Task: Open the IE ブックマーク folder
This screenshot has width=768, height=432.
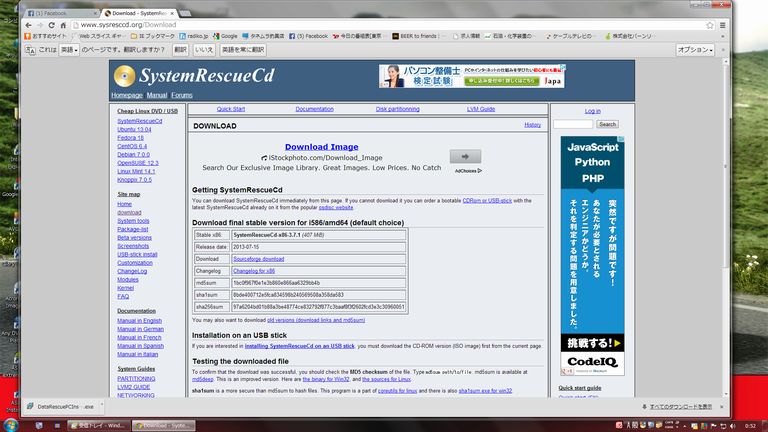Action: pos(153,36)
